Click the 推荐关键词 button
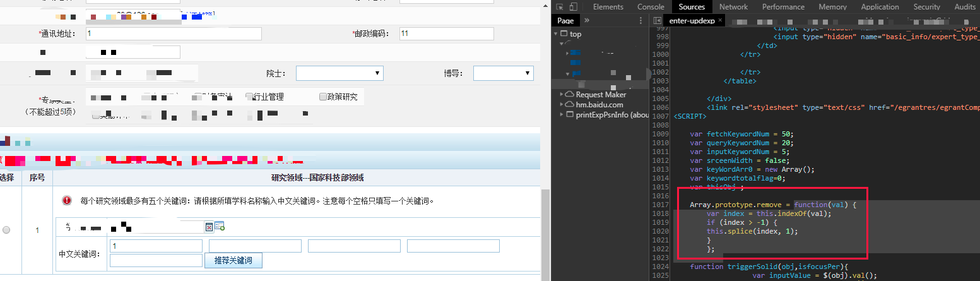This screenshot has width=980, height=281. tap(233, 260)
